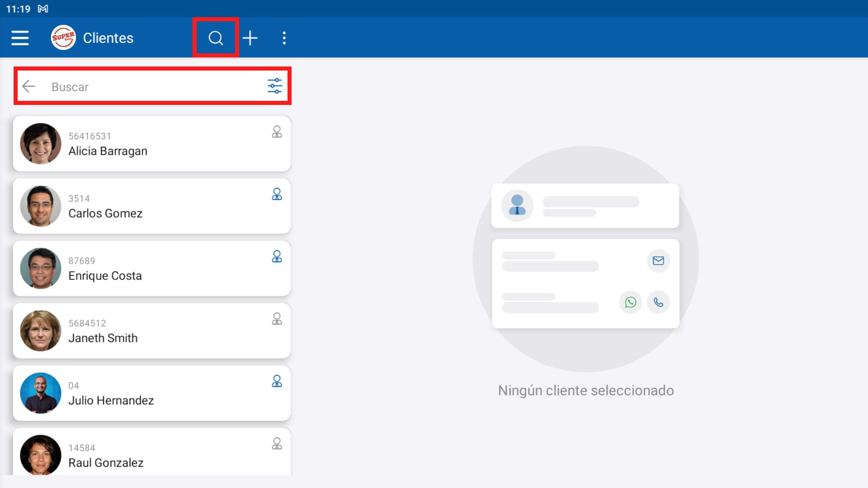Image resolution: width=868 pixels, height=488 pixels.
Task: Click the contact badge icon on Julio Hernandez's card
Action: [x=277, y=381]
